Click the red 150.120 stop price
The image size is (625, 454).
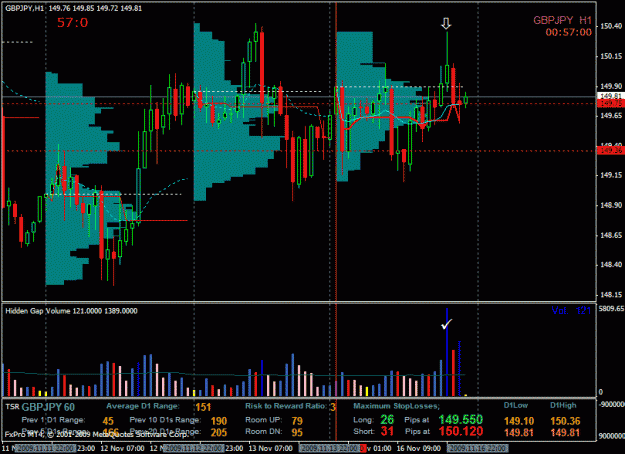461,431
